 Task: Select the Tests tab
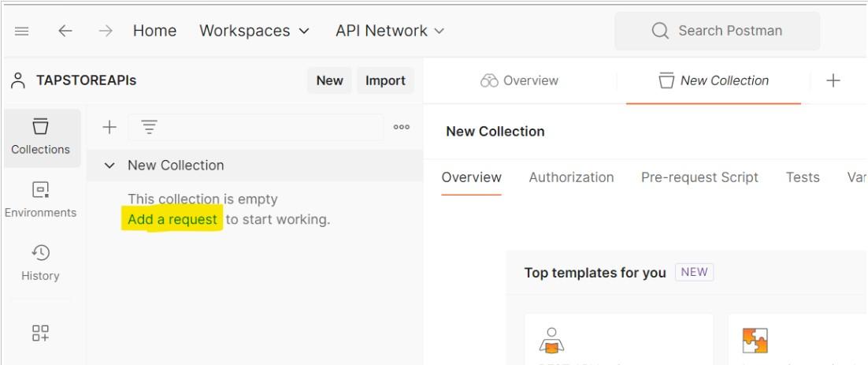tap(802, 177)
